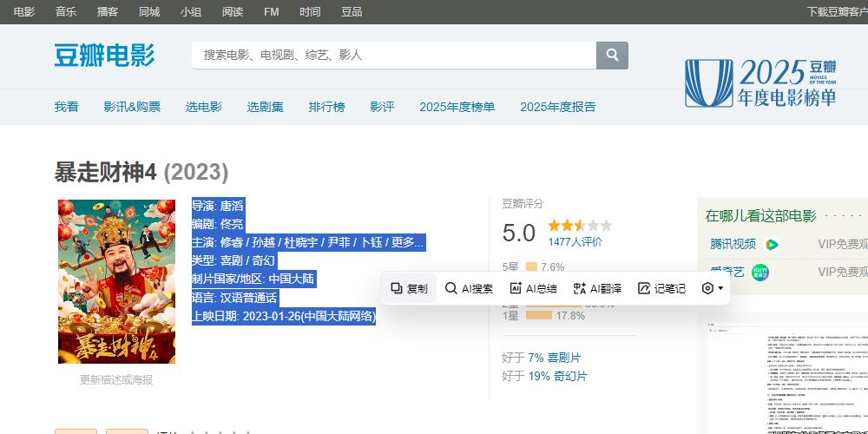Click the 复制 copy icon in floating toolbar
Viewport: 868px width, 434px height.
[x=397, y=288]
